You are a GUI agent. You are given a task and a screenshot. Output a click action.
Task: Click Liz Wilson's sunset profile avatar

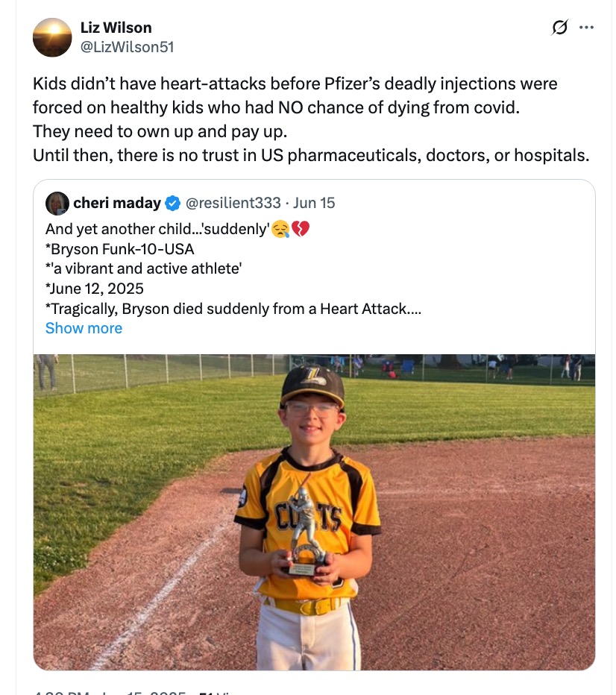pos(52,37)
